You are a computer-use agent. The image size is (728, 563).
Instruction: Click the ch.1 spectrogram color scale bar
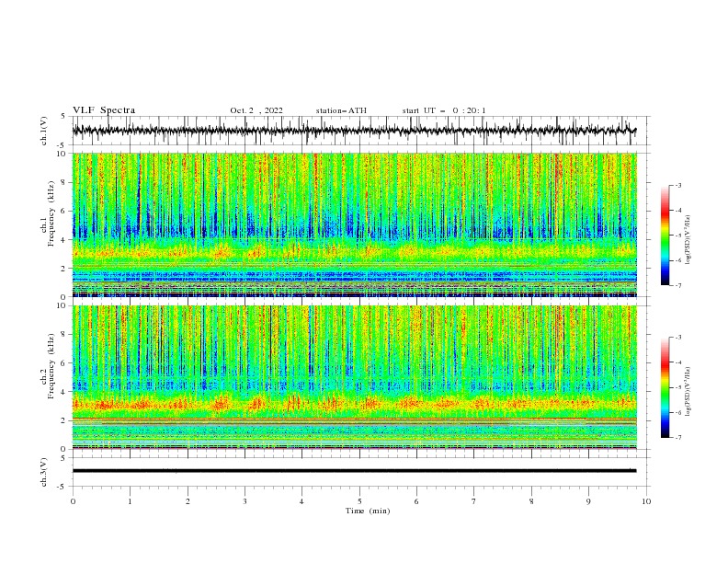tap(665, 236)
